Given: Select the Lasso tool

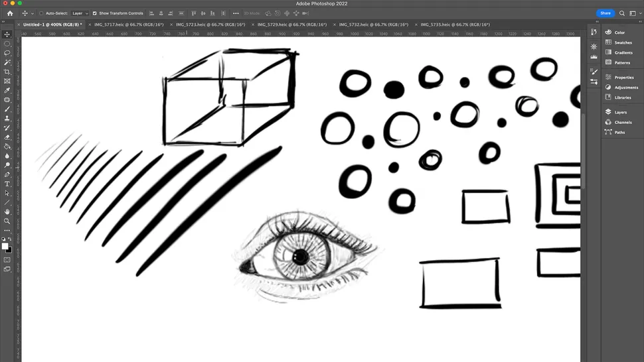Looking at the screenshot, I should tap(7, 53).
